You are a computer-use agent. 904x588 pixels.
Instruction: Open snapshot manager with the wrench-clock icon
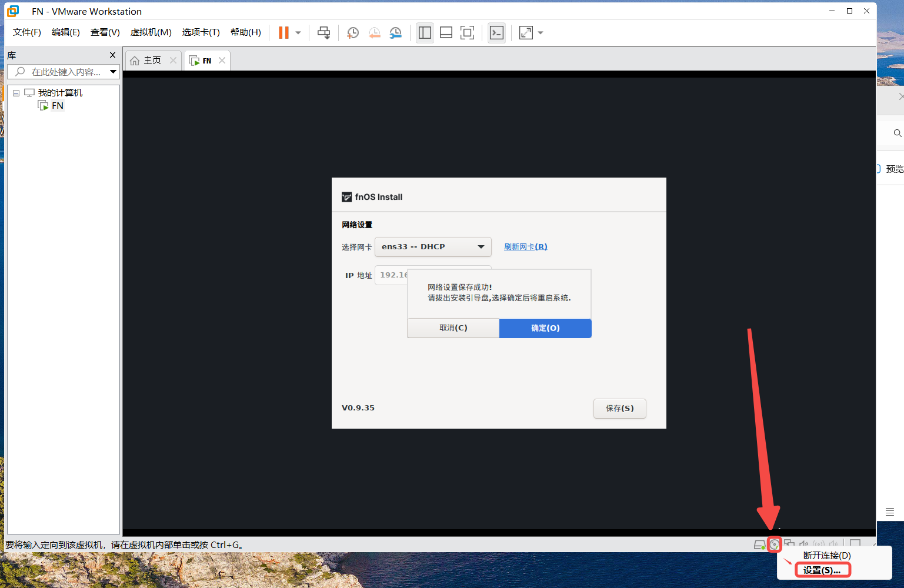[x=396, y=33]
